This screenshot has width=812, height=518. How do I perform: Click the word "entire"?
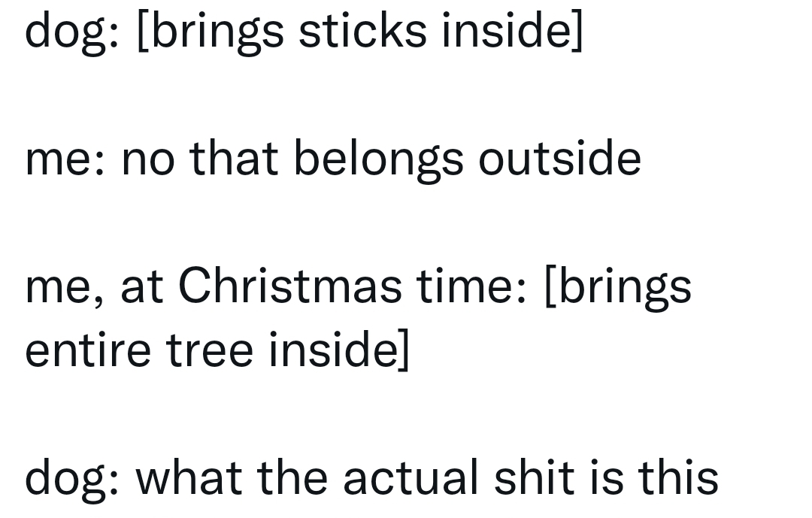87,350
